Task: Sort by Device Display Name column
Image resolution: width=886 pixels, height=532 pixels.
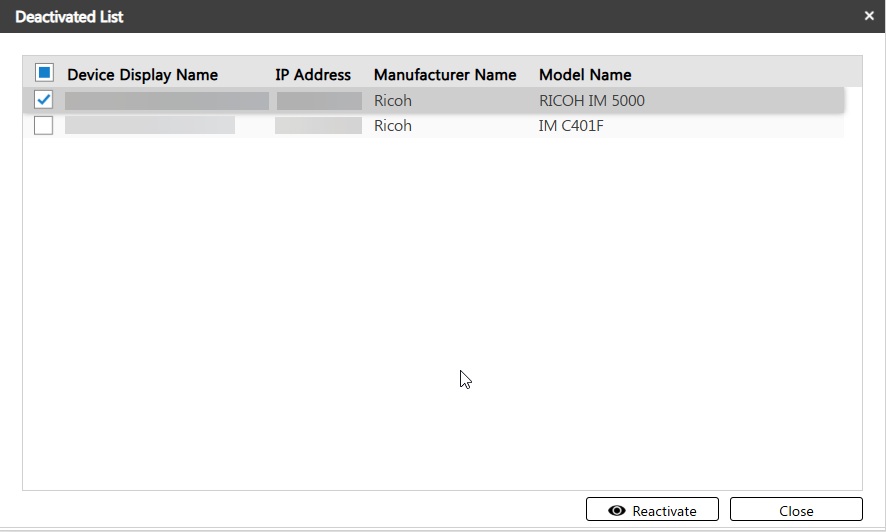Action: click(x=142, y=75)
